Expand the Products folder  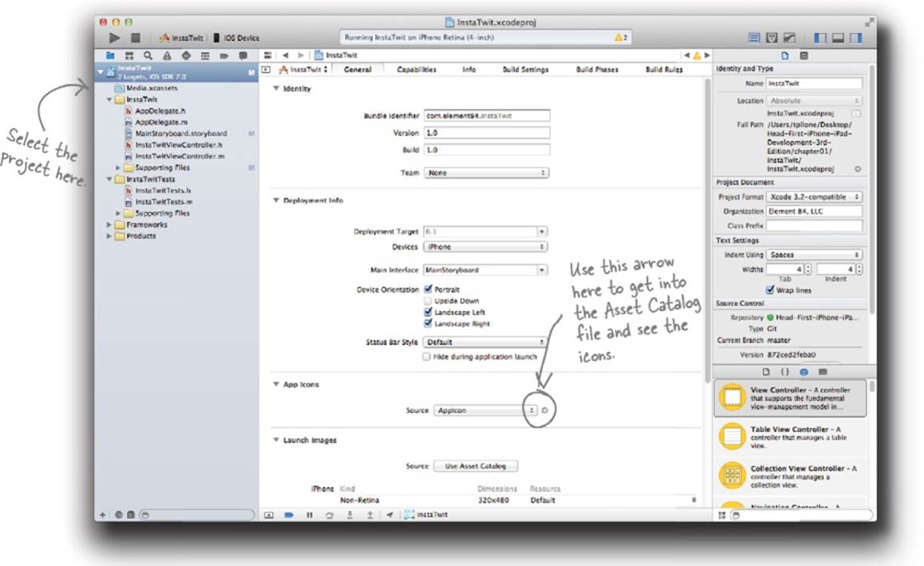108,235
